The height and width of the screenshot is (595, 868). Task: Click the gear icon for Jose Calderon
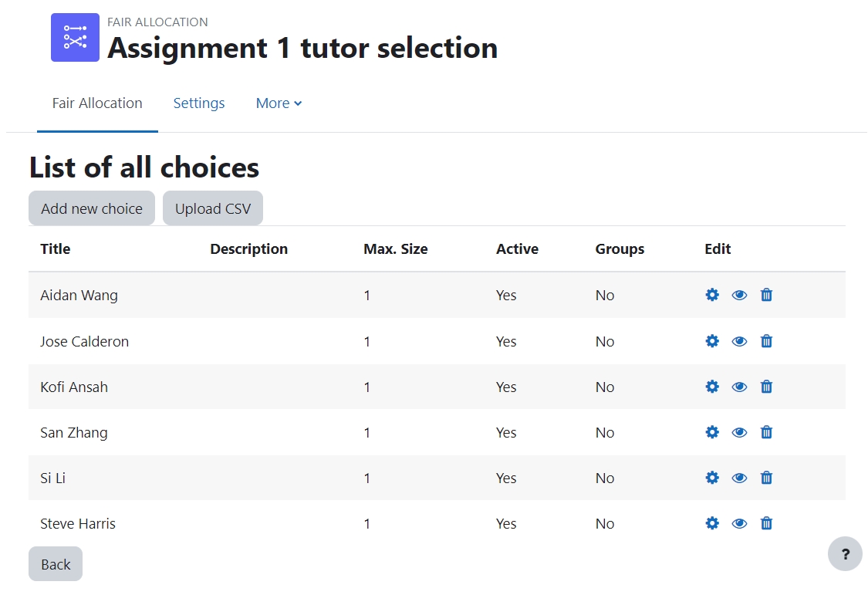(711, 340)
